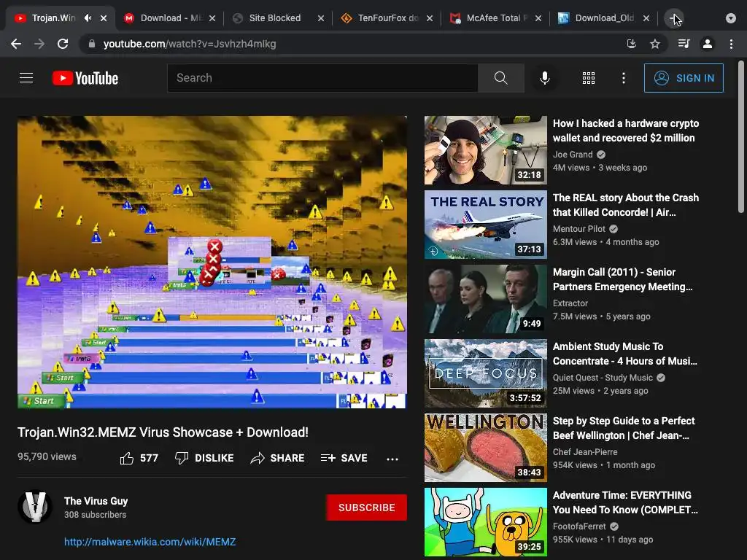Reload the YouTube page
Viewport: 747px width, 560px height.
pos(63,44)
